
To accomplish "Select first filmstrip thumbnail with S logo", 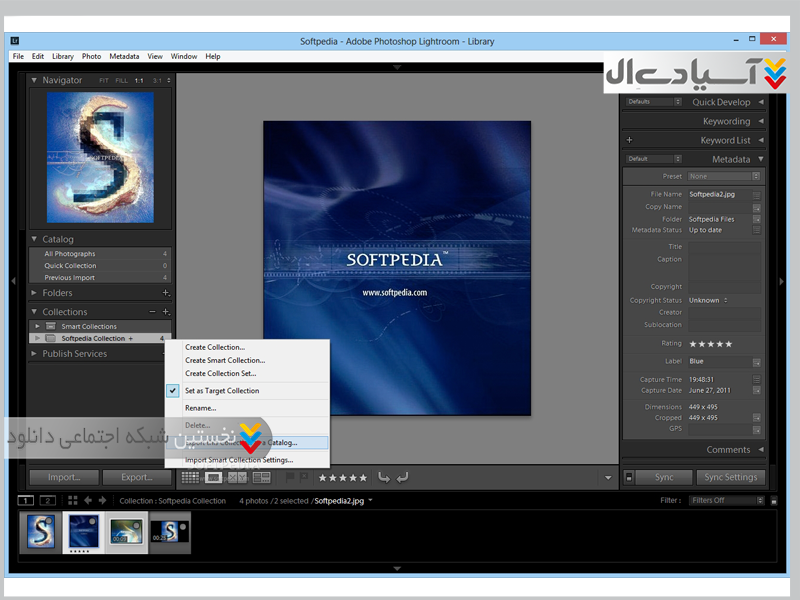I will click(41, 531).
